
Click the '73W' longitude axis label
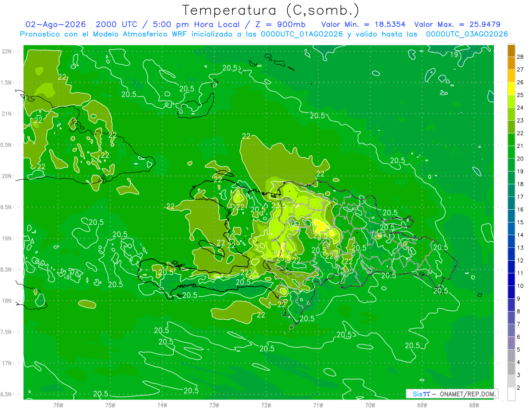click(x=214, y=405)
